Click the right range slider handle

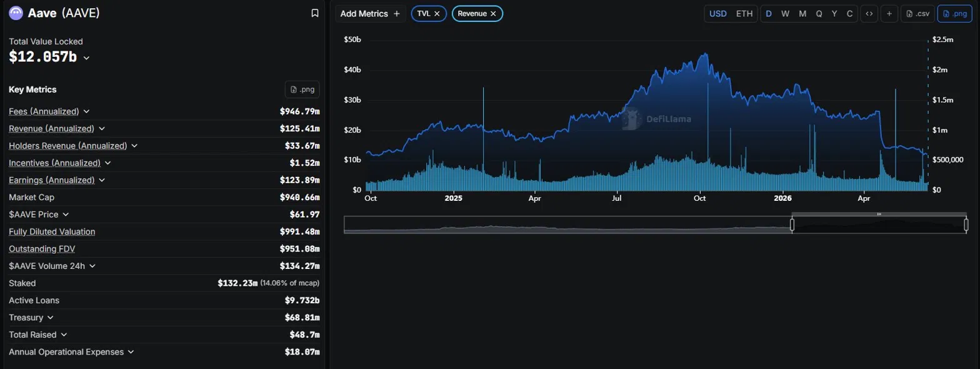pos(966,225)
